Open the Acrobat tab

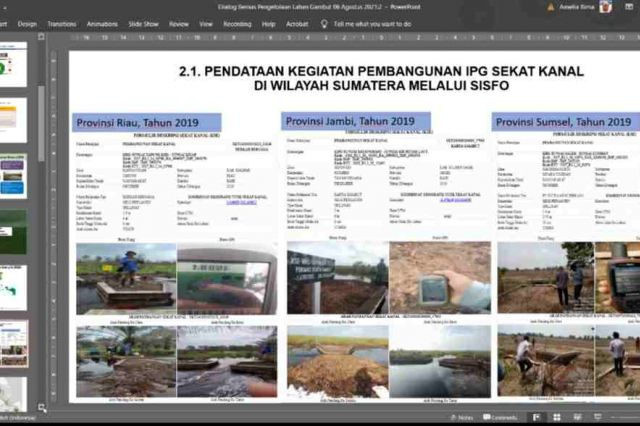[x=297, y=24]
